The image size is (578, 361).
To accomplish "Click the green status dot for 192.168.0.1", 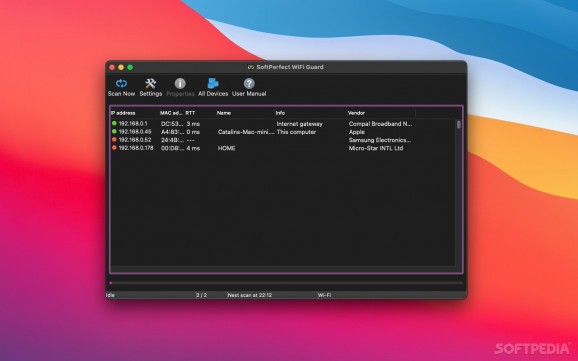I will (x=114, y=124).
